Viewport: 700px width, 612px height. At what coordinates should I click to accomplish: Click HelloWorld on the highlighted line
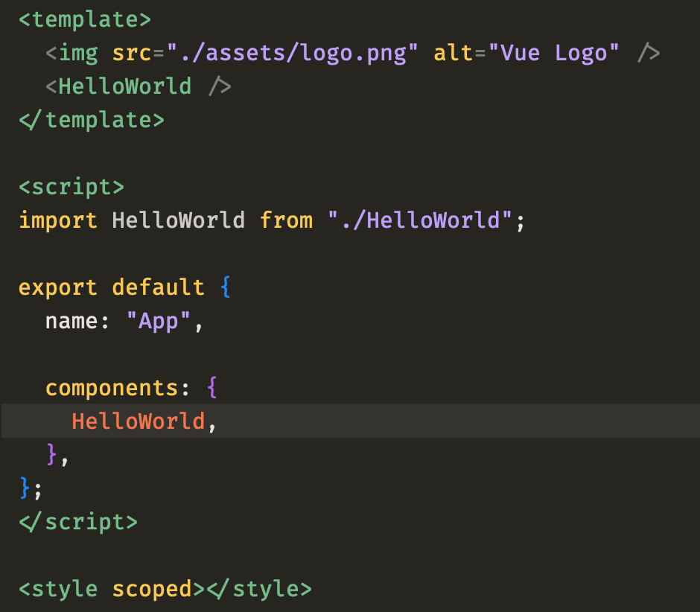point(139,421)
